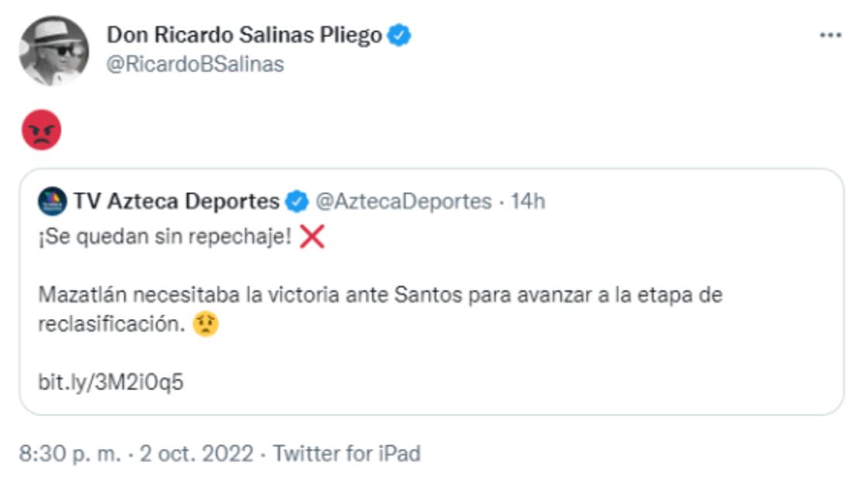Click the Don Ricardo Salinas Pliego display name
Image resolution: width=868 pixels, height=480 pixels.
point(243,35)
